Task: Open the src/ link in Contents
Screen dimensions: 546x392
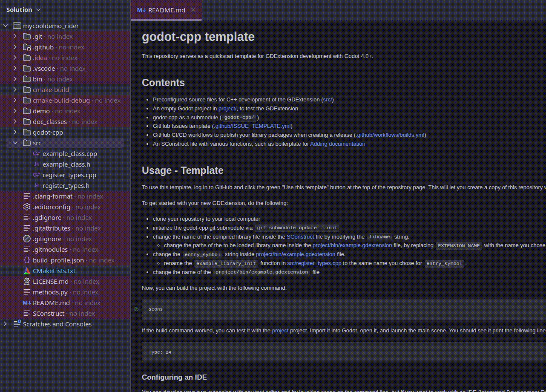Action: [328, 100]
